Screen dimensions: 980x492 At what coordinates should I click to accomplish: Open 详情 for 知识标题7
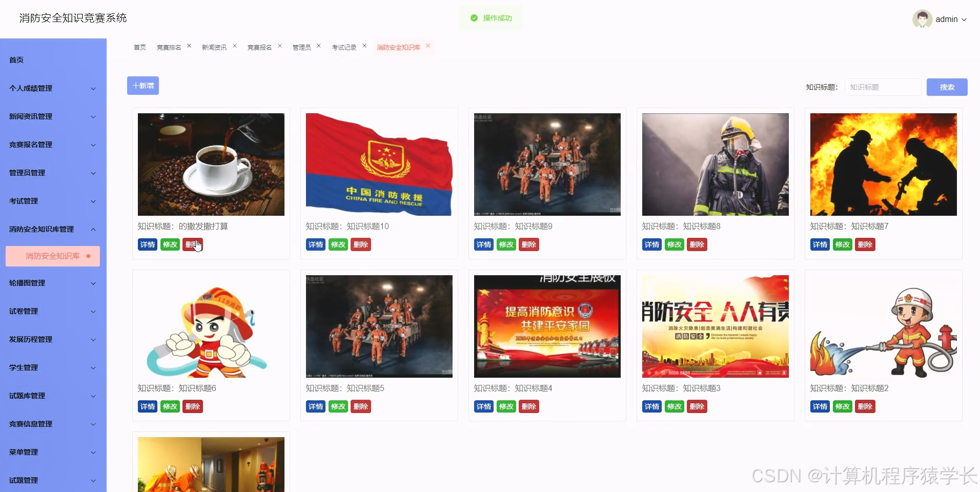pyautogui.click(x=820, y=244)
